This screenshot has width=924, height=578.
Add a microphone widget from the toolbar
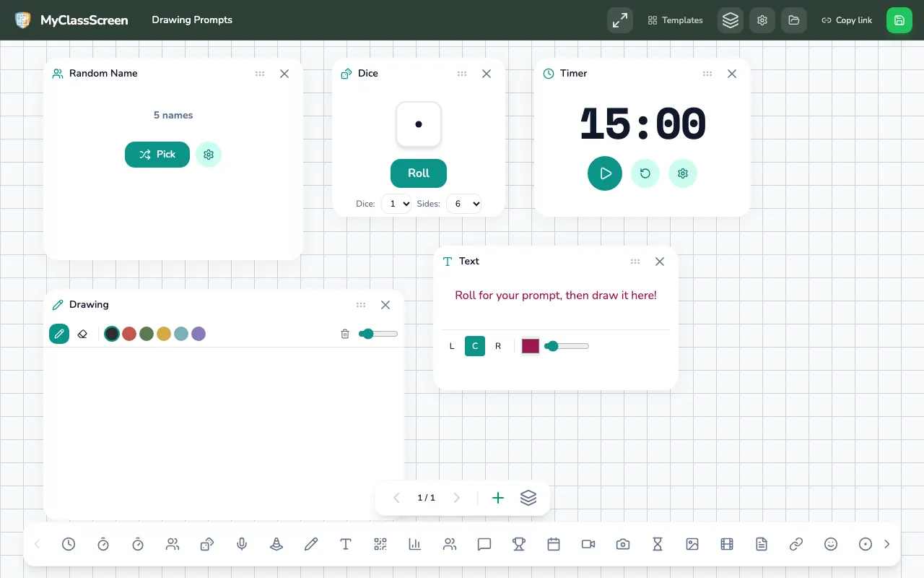tap(242, 544)
